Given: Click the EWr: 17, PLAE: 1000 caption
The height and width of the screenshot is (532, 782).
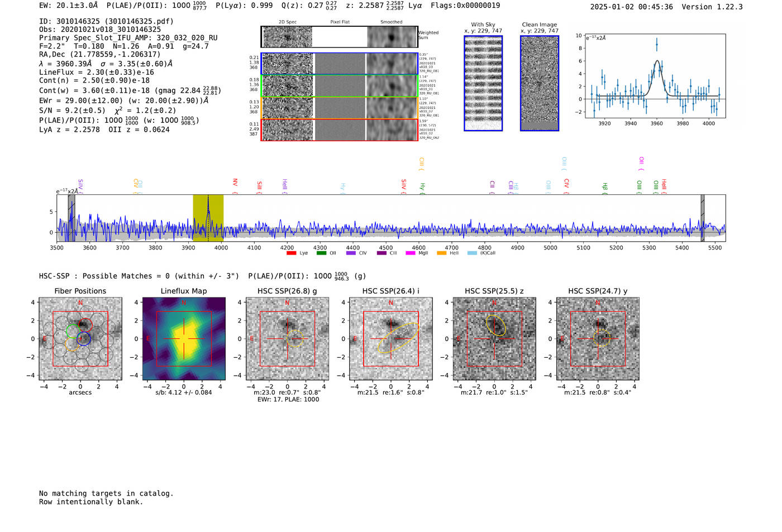Looking at the screenshot, I should [288, 400].
